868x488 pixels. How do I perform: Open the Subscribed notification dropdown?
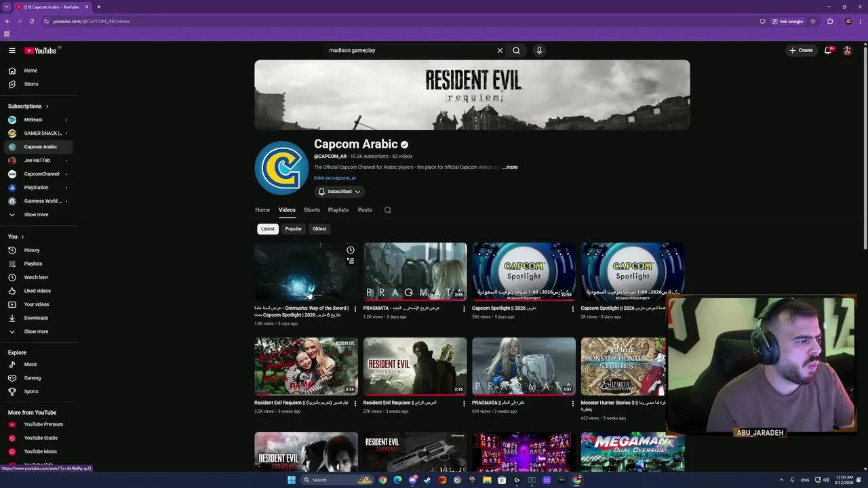pyautogui.click(x=339, y=192)
